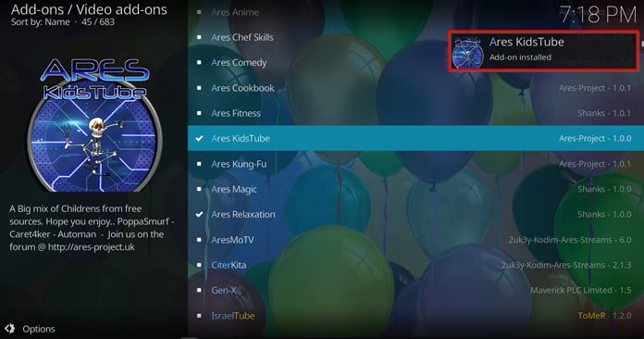Click the Ares KidsTube installed checkmark
This screenshot has height=339, width=644.
click(x=199, y=139)
